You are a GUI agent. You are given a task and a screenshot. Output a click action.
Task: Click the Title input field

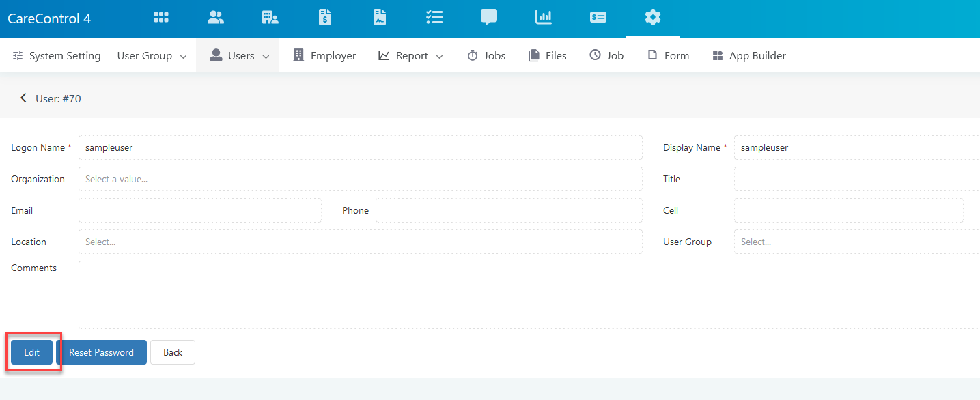pos(857,179)
